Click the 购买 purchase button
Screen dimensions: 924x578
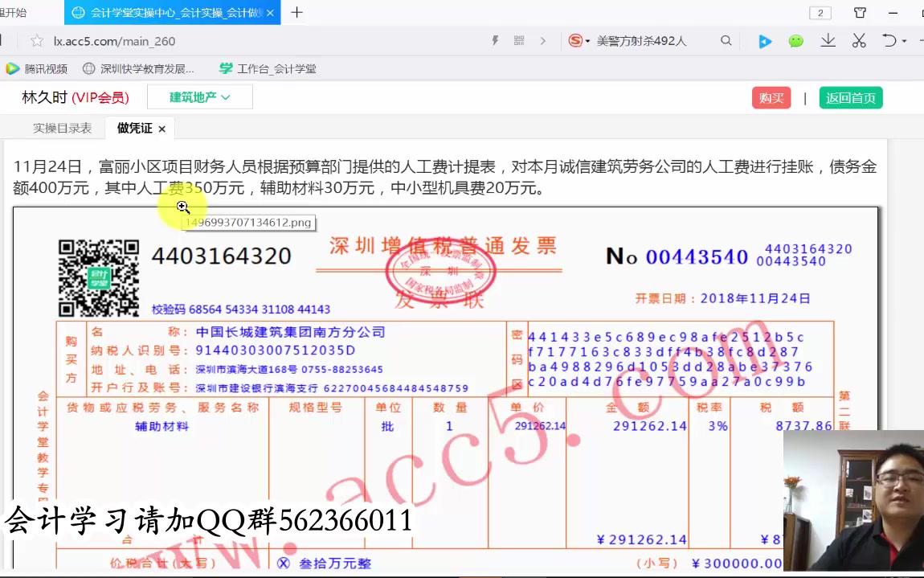tap(771, 97)
